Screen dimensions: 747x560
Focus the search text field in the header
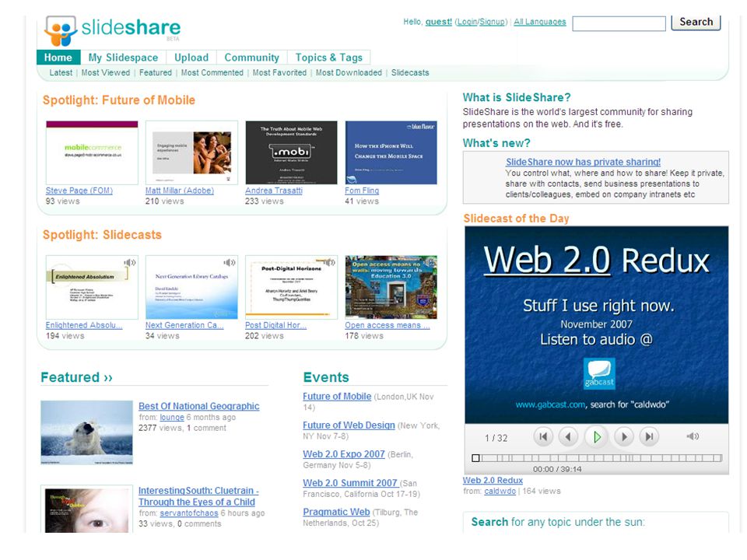[x=619, y=23]
